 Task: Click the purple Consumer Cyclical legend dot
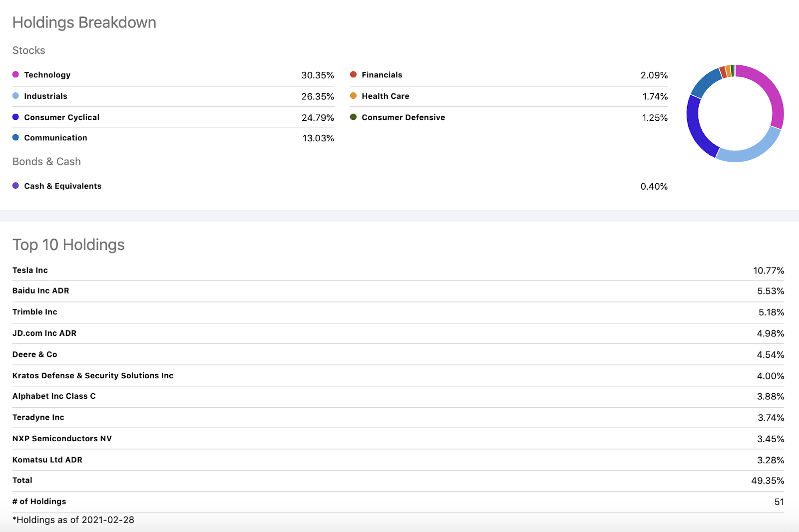16,117
